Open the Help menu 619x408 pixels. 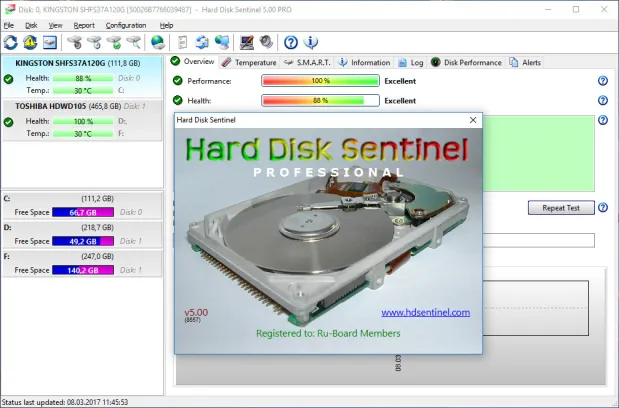pyautogui.click(x=166, y=25)
